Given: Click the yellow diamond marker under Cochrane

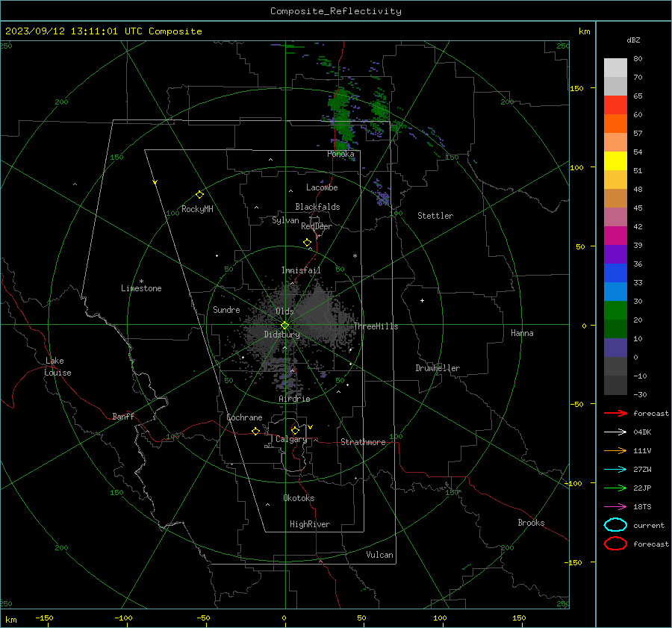Looking at the screenshot, I should (256, 431).
